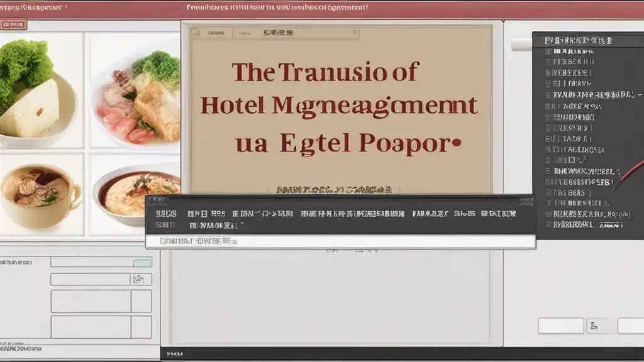This screenshot has width=644, height=362.
Task: Select the "Hotel Mgneagment" title line
Action: (339, 106)
